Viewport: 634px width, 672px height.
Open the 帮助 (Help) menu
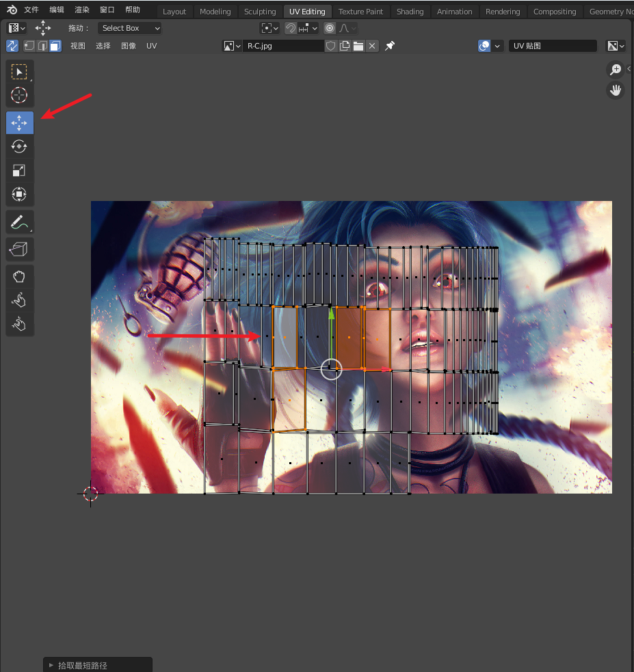133,10
